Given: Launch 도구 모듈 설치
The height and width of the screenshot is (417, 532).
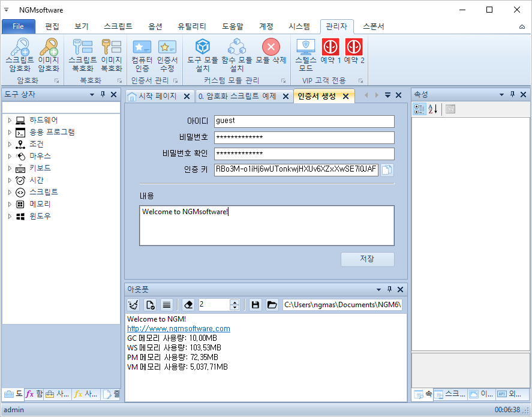Looking at the screenshot, I should pyautogui.click(x=203, y=55).
